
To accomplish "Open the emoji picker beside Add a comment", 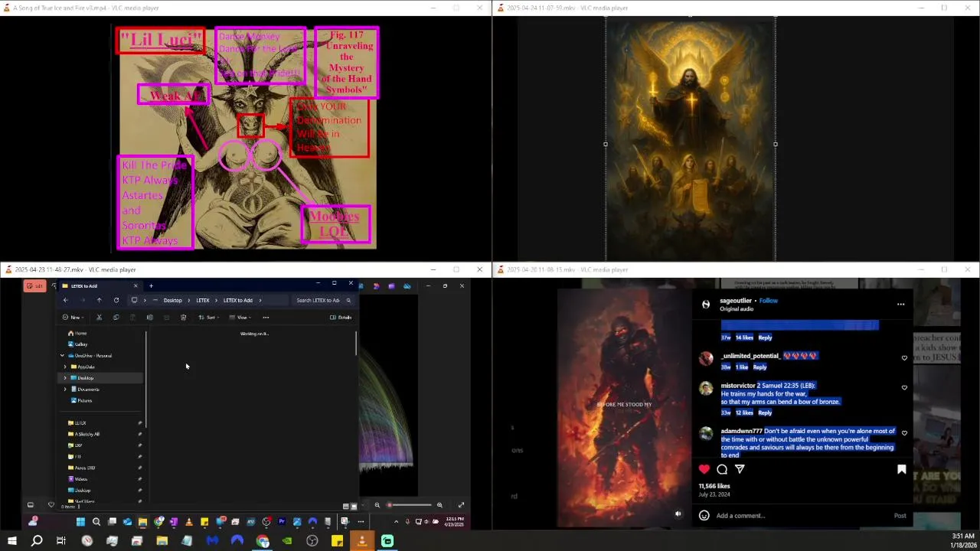I will pyautogui.click(x=704, y=516).
